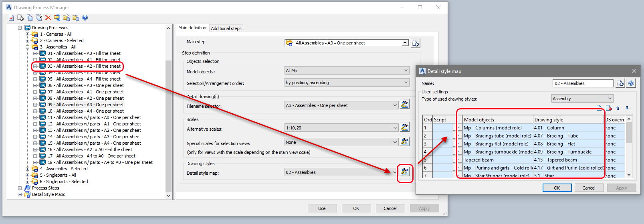Select '09 - All Assemblies - A3 - One per sheet'
This screenshot has height=224, width=644.
(x=85, y=105)
